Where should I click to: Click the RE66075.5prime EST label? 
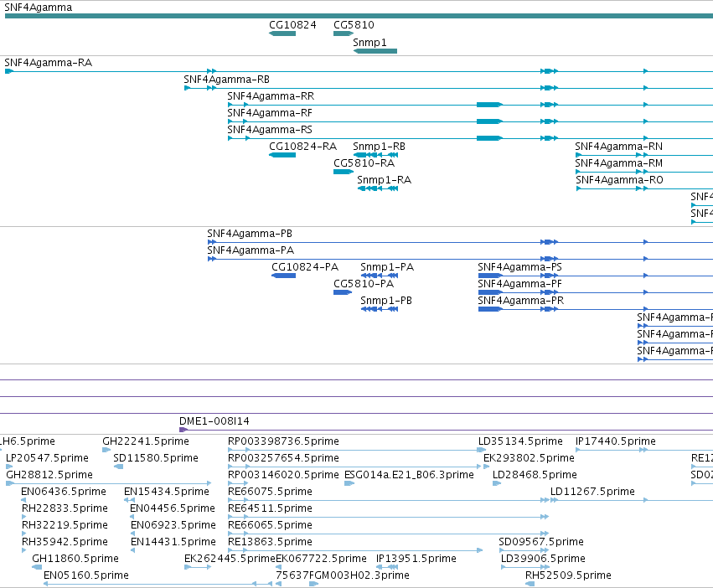coord(270,492)
